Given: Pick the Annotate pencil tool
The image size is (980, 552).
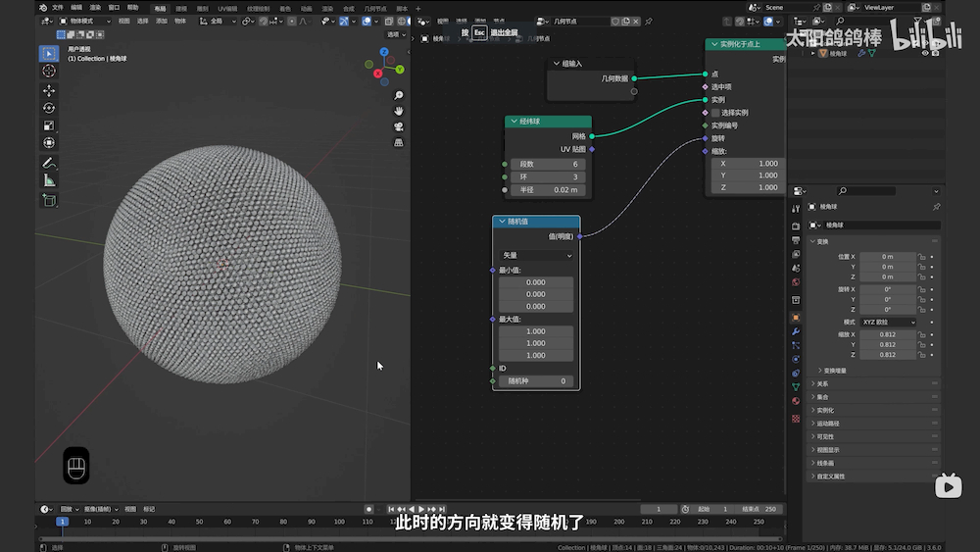Looking at the screenshot, I should [x=49, y=163].
